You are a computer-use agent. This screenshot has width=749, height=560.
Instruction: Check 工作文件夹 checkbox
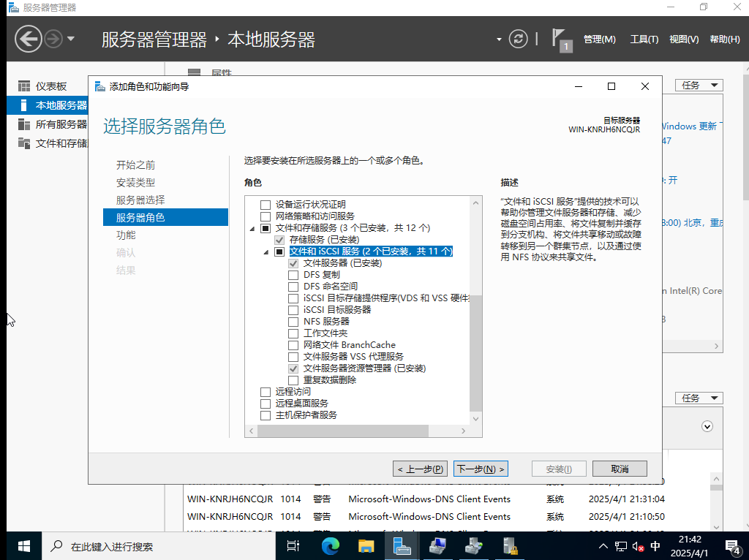pos(293,333)
